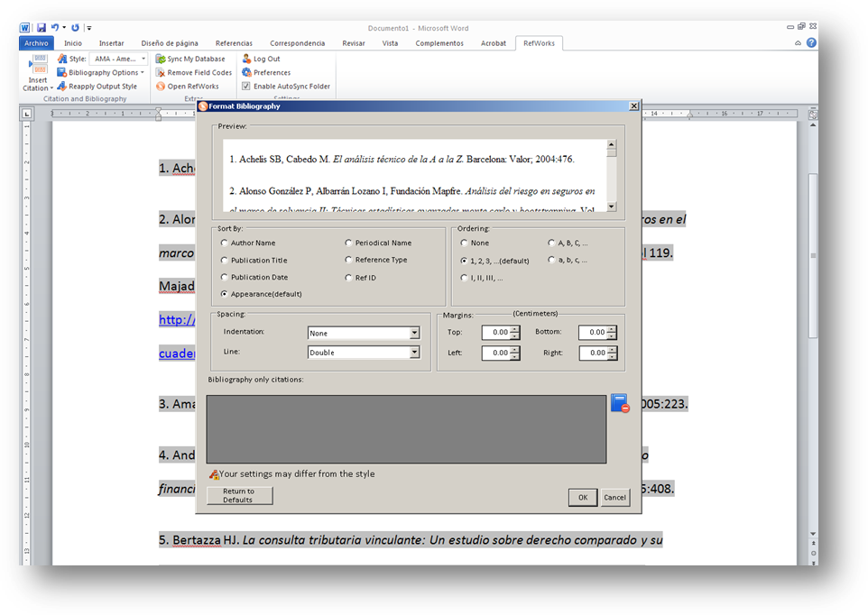Switch to the Revisar tab
The height and width of the screenshot is (615, 868).
coord(353,43)
